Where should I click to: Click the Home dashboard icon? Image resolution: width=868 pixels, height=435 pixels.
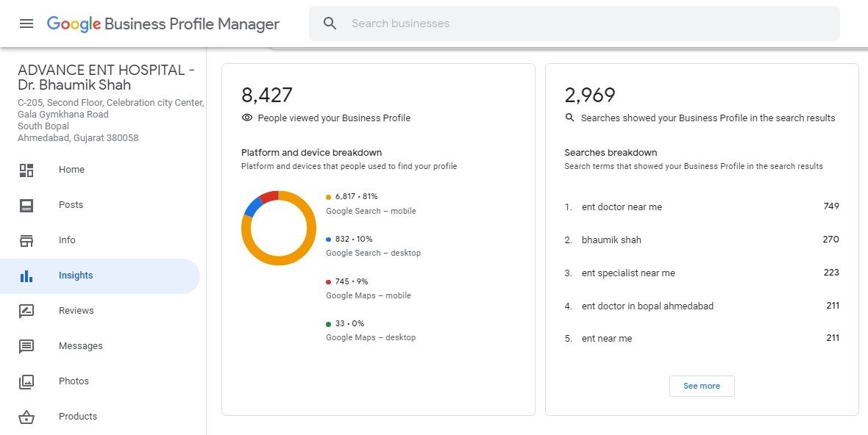pyautogui.click(x=26, y=170)
